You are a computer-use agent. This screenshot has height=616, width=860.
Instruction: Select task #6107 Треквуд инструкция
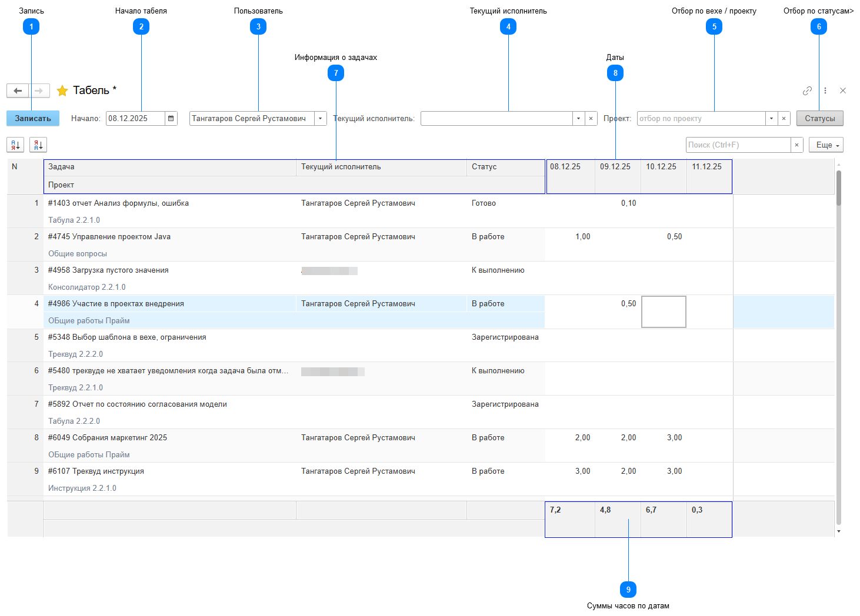coord(96,471)
